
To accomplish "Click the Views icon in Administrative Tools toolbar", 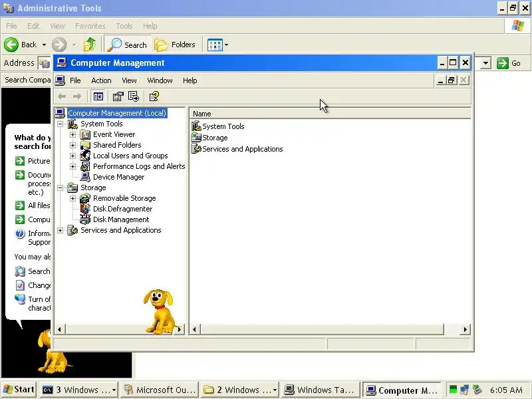I will tap(215, 45).
